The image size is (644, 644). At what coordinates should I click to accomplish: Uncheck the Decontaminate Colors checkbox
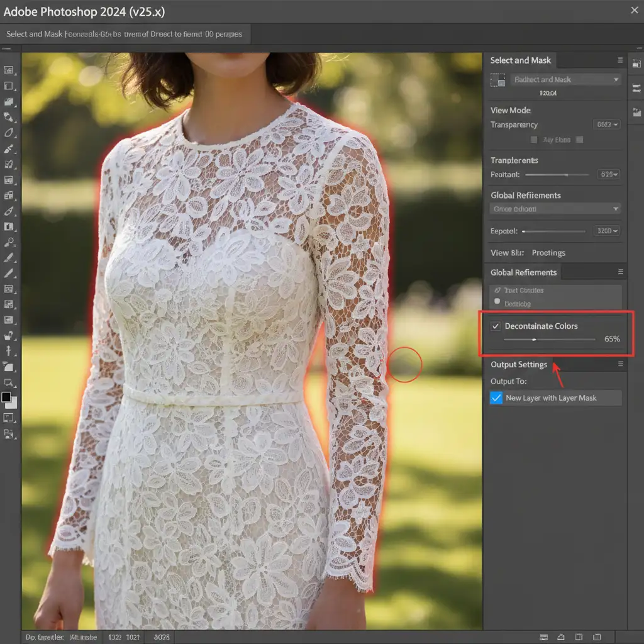click(x=496, y=326)
